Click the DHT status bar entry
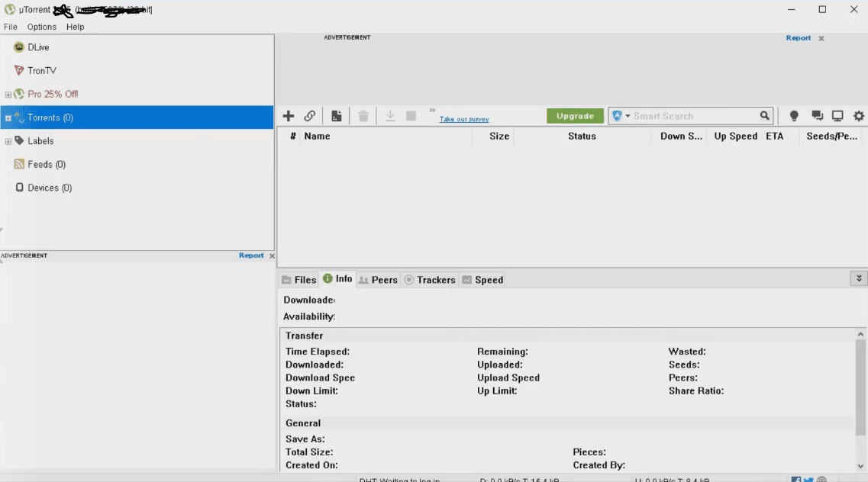Viewport: 868px width, 482px height. click(x=400, y=480)
